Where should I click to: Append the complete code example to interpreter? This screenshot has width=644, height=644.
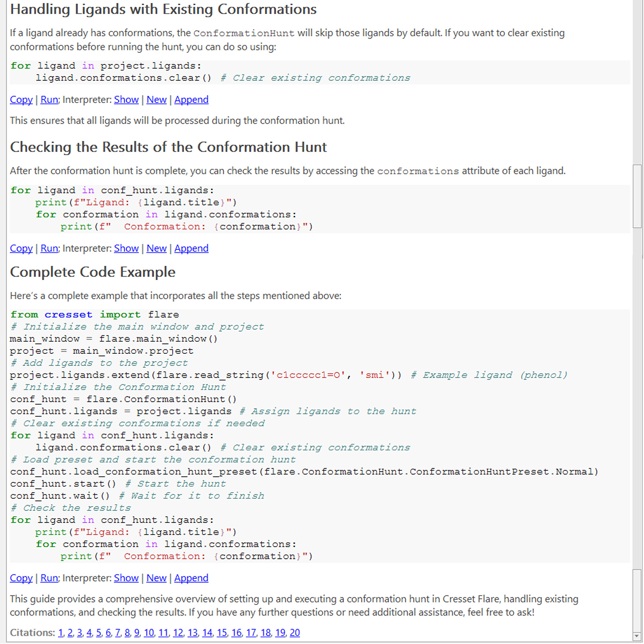point(191,578)
